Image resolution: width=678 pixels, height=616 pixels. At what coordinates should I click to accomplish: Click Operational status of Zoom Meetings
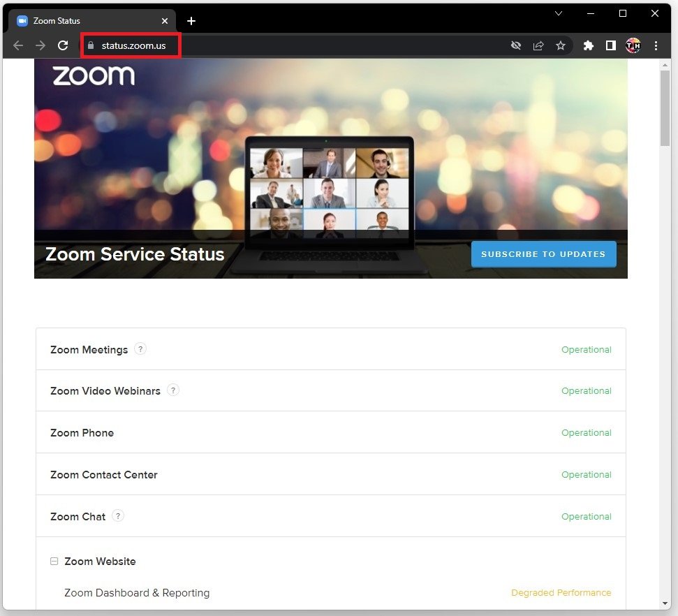point(587,349)
